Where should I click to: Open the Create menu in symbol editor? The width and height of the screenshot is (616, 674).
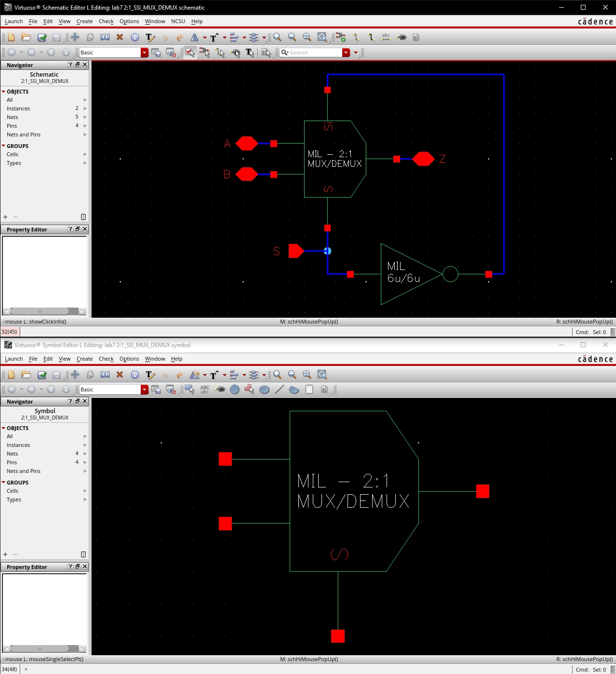click(x=84, y=359)
